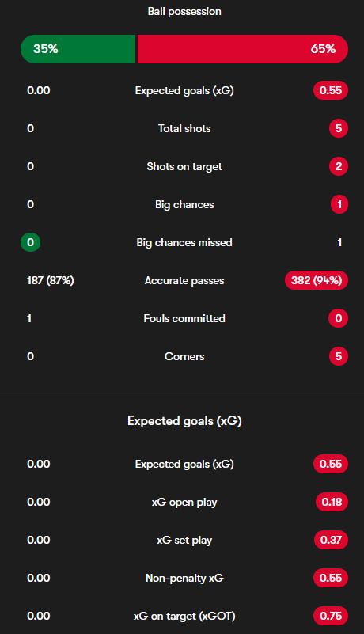Click the red Fouls committed badge showing 0
Screen dimensions: 364x634
[339, 318]
